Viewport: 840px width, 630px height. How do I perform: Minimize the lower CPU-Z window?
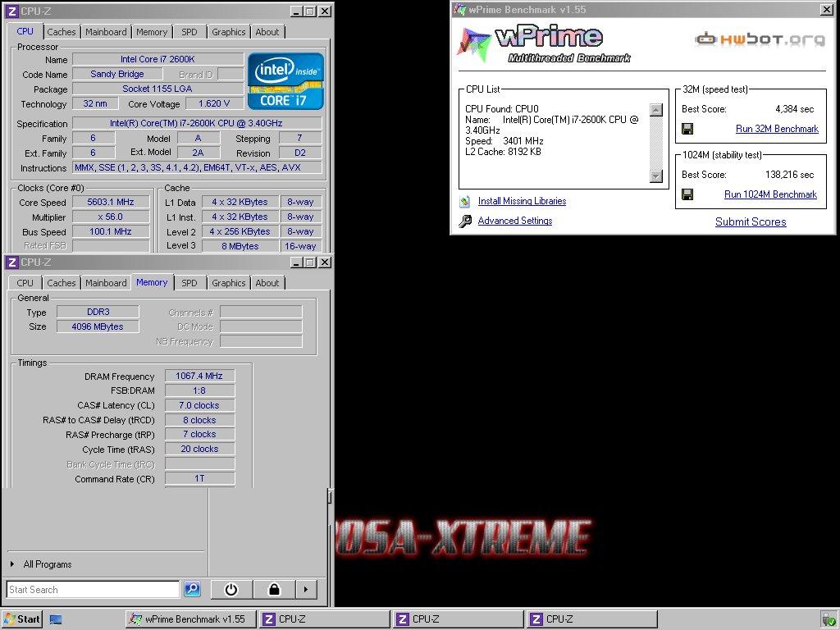point(297,262)
